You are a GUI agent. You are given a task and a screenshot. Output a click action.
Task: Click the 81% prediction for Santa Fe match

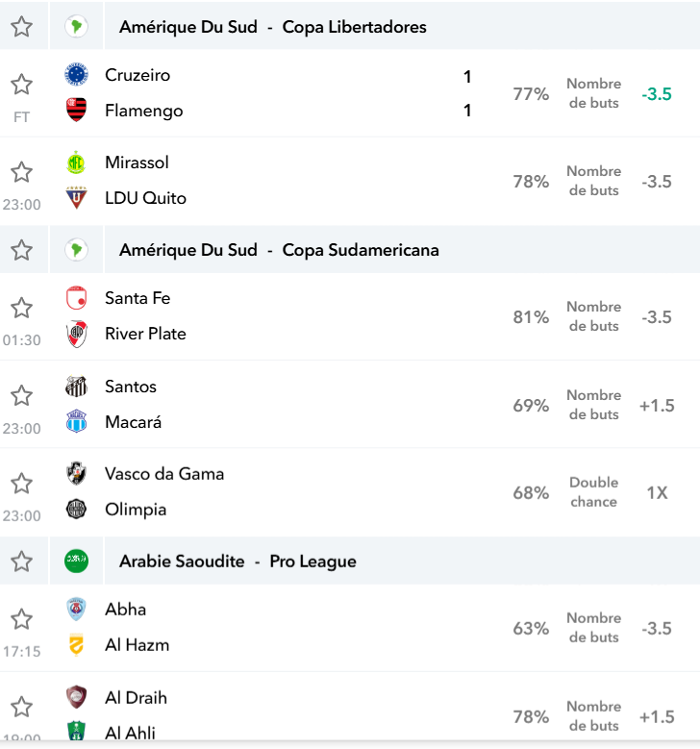pyautogui.click(x=531, y=316)
